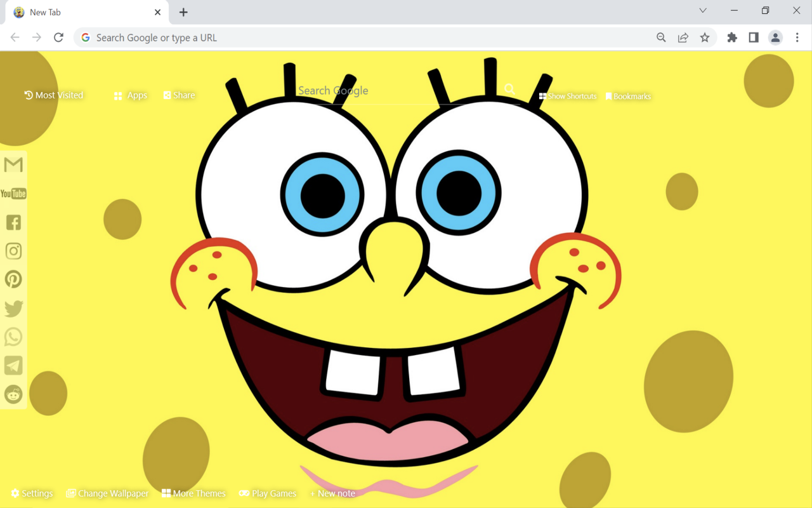
Task: Close the New Tab tab
Action: pyautogui.click(x=158, y=12)
